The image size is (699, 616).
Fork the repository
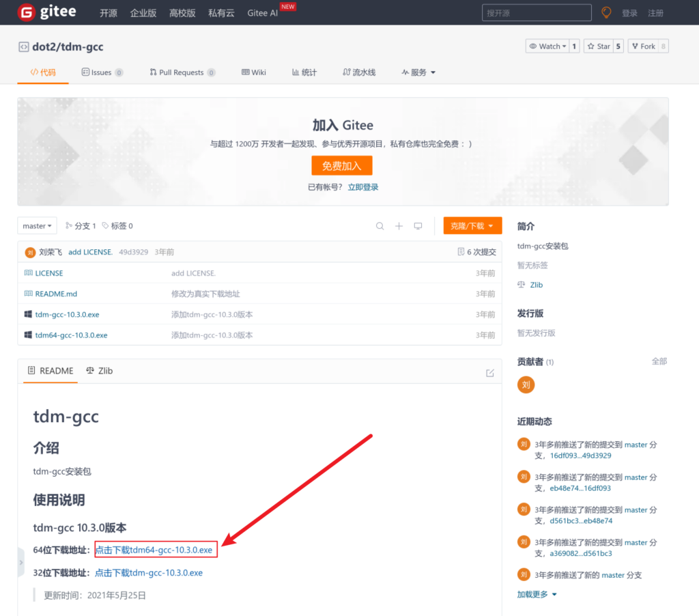click(643, 46)
